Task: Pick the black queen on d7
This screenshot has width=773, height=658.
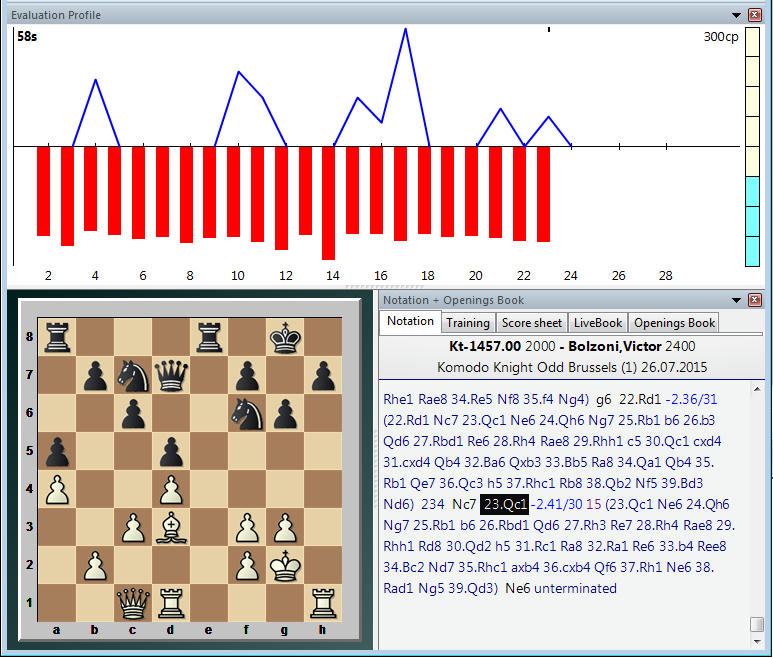Action: click(171, 375)
